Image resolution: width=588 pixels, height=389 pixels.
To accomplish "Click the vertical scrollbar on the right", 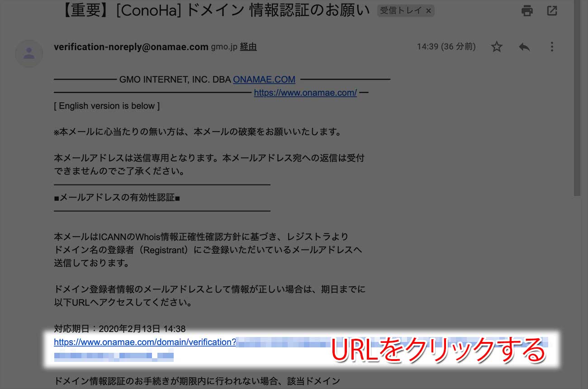I will [577, 98].
